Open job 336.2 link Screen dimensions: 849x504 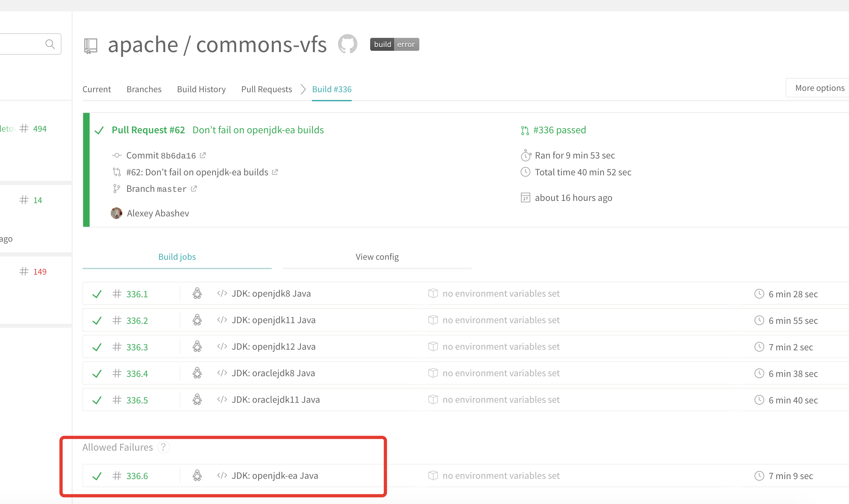pyautogui.click(x=137, y=320)
